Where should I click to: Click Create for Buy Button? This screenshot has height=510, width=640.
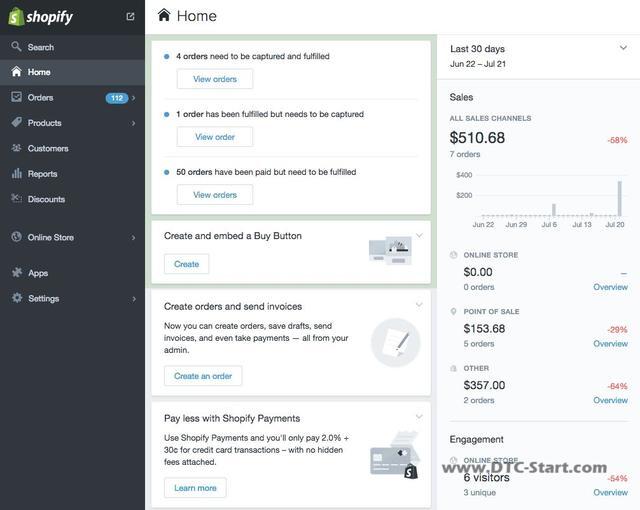click(x=187, y=264)
